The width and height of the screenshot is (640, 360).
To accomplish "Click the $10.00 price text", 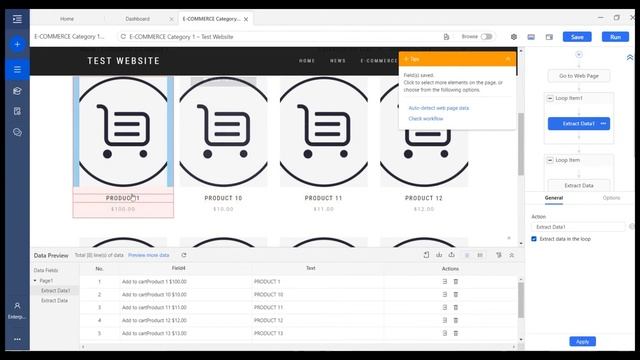I will click(223, 209).
